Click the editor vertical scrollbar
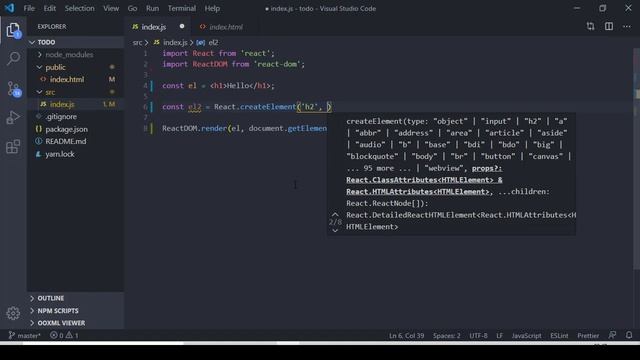Screen dimensions: 640x360 pos(636,159)
